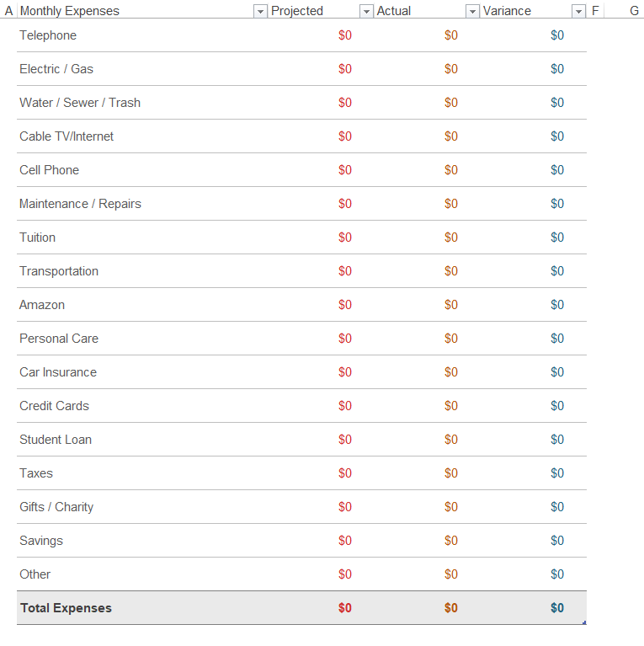The image size is (644, 646).
Task: Select column header F
Action: (x=595, y=11)
